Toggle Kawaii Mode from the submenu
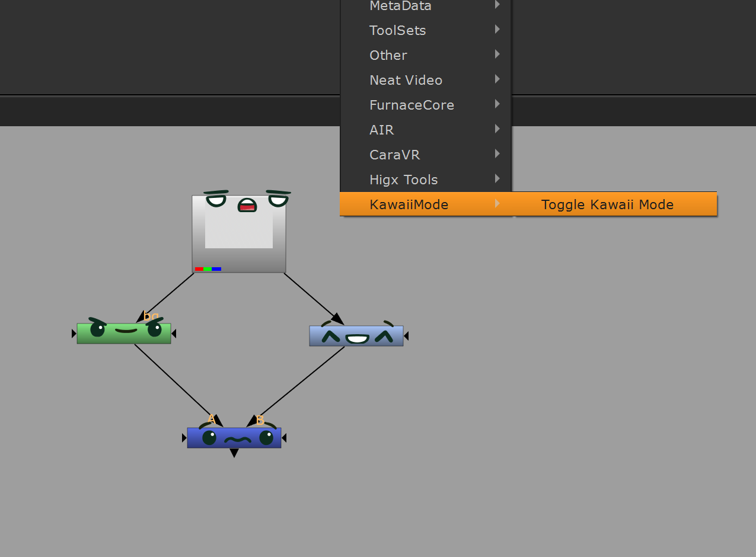The width and height of the screenshot is (756, 557). coord(607,205)
